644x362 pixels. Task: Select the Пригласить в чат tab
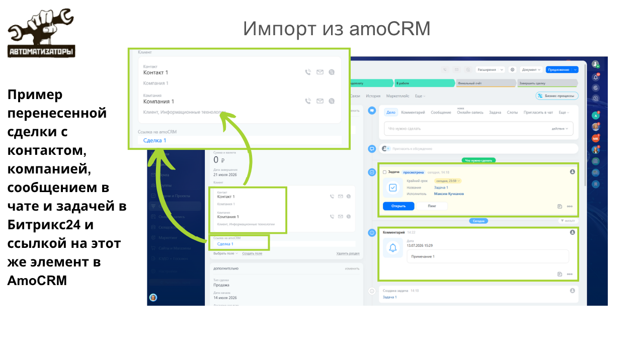(538, 112)
